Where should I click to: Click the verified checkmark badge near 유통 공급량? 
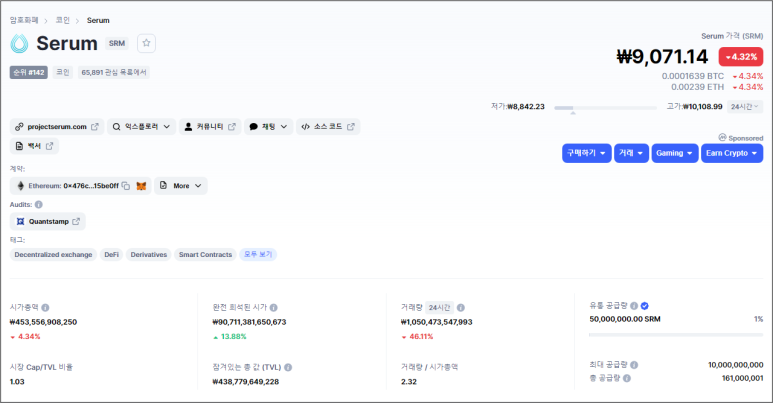coord(644,306)
